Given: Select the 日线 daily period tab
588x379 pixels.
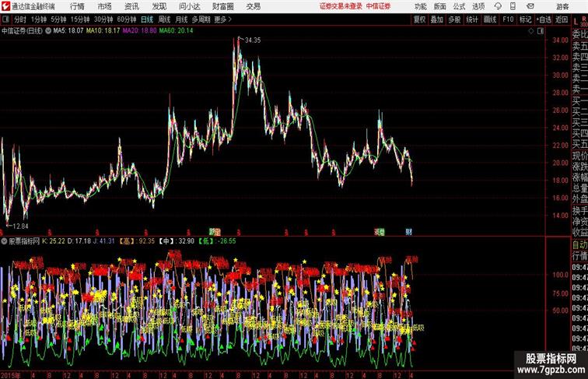Looking at the screenshot, I should [147, 19].
